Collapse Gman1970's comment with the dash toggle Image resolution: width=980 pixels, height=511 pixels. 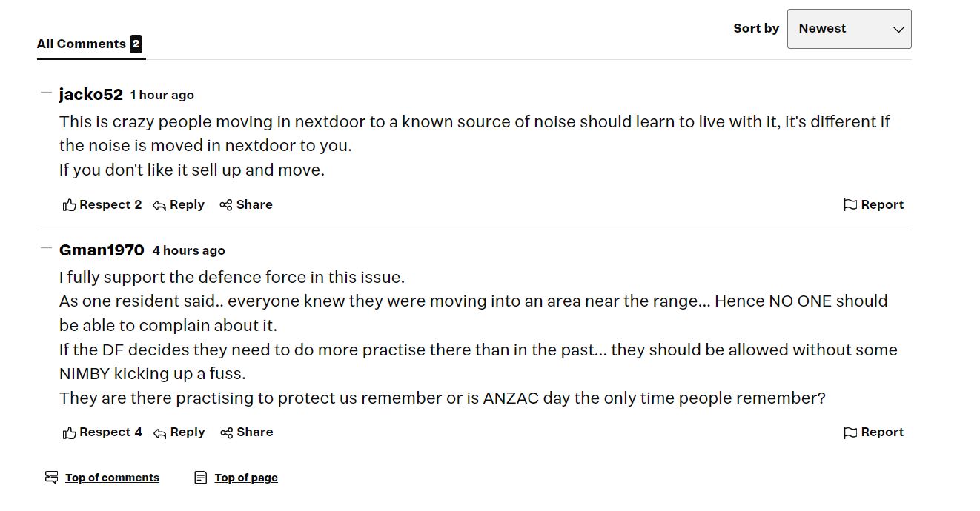point(46,248)
